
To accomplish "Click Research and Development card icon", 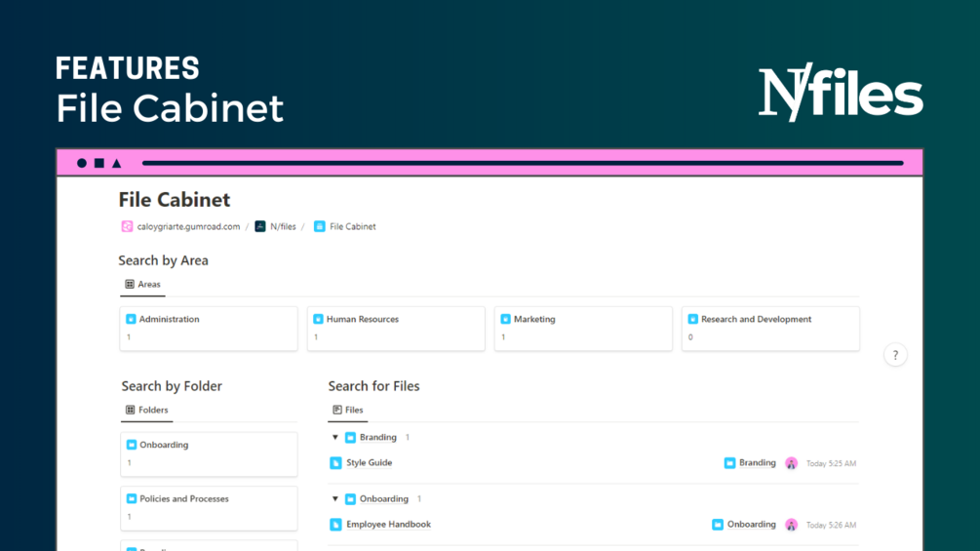I will (692, 319).
